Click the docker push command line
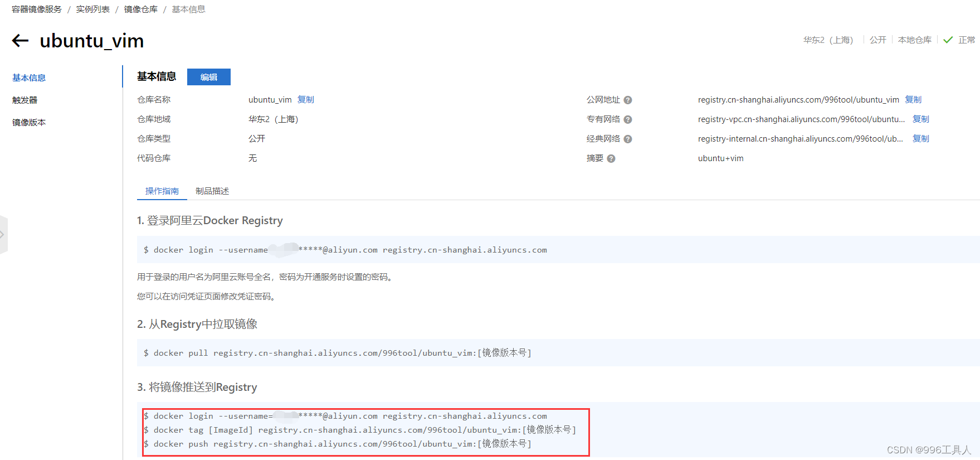 click(x=338, y=444)
